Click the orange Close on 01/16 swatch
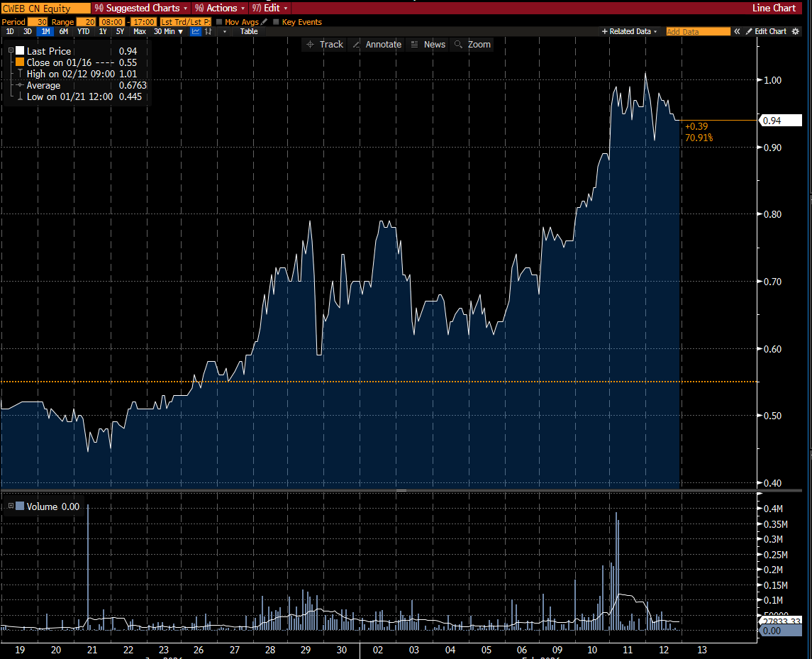The width and height of the screenshot is (812, 659). (20, 62)
